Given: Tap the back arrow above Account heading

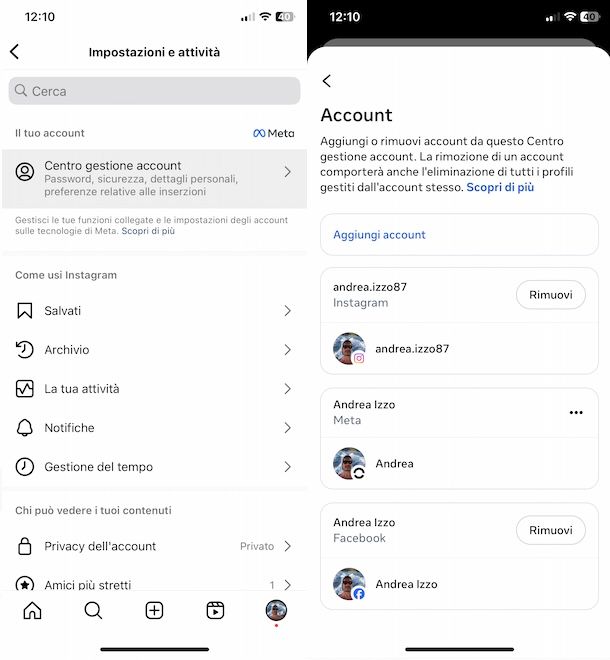Looking at the screenshot, I should [327, 81].
